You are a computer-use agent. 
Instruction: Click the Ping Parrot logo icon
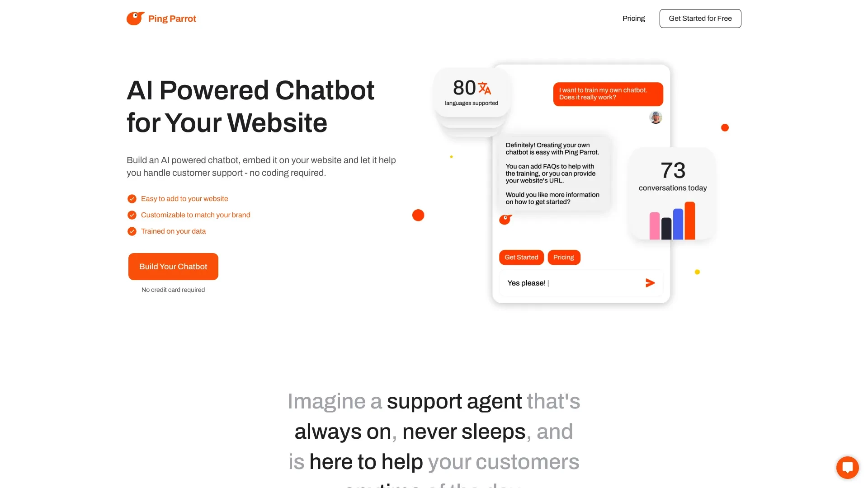tap(134, 19)
